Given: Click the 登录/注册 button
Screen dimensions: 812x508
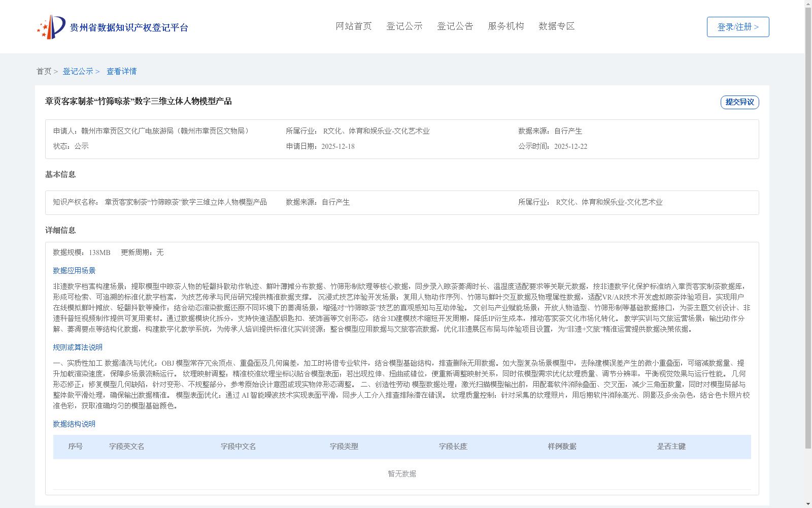Looking at the screenshot, I should point(738,27).
